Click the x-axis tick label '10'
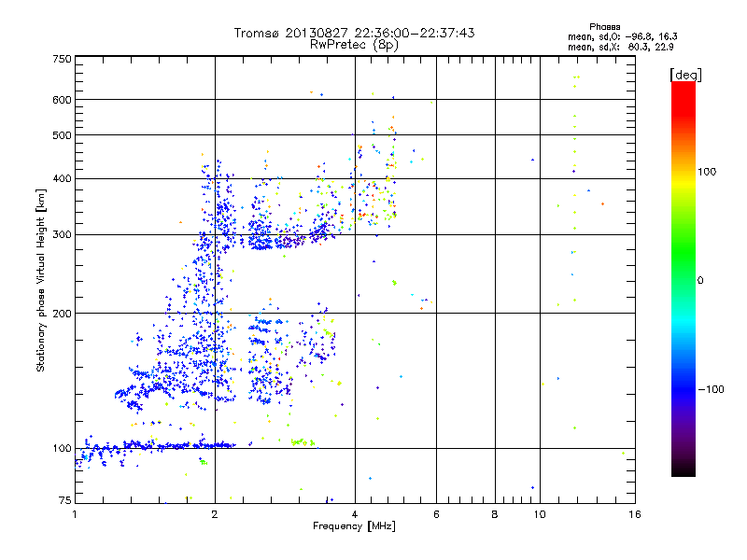The width and height of the screenshot is (747, 560). pos(540,514)
